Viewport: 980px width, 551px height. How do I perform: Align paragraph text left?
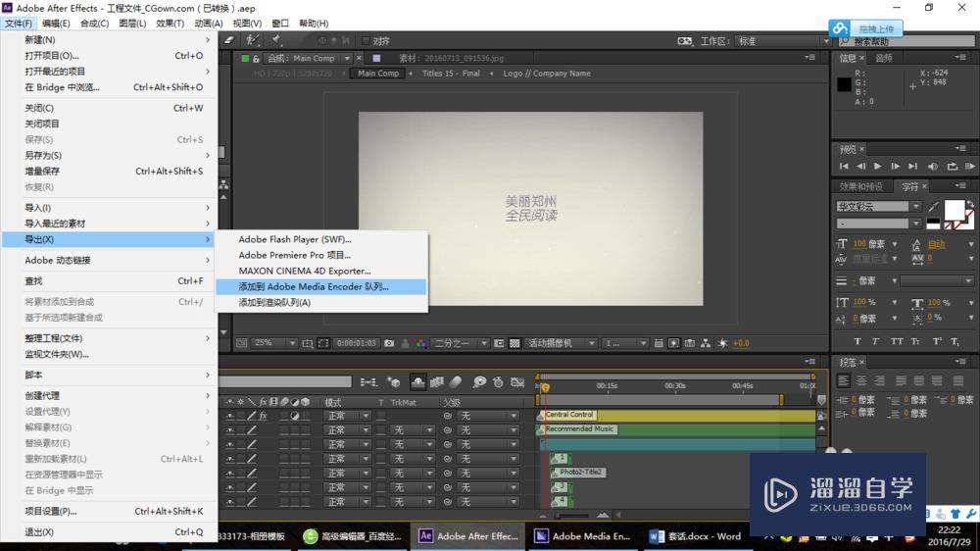click(843, 380)
